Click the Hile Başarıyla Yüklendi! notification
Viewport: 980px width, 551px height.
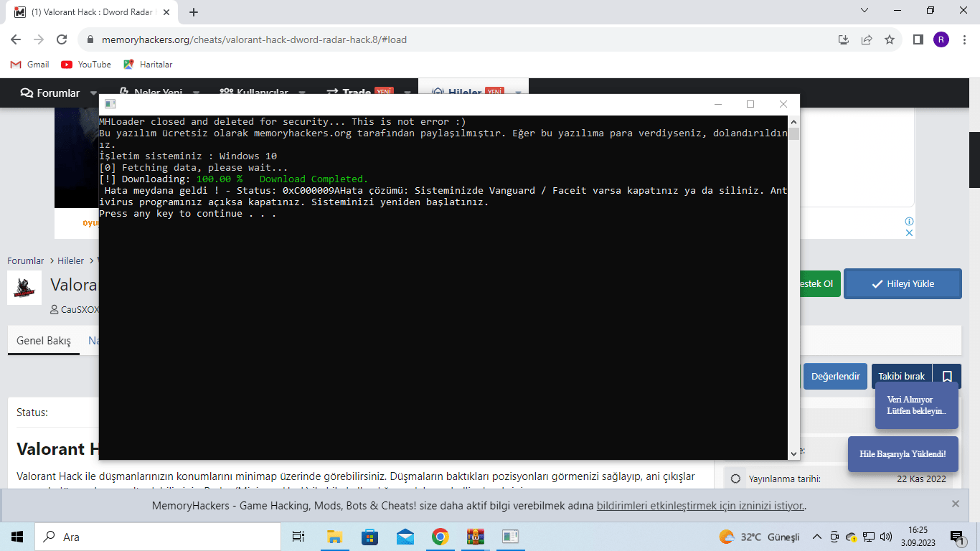coord(903,454)
